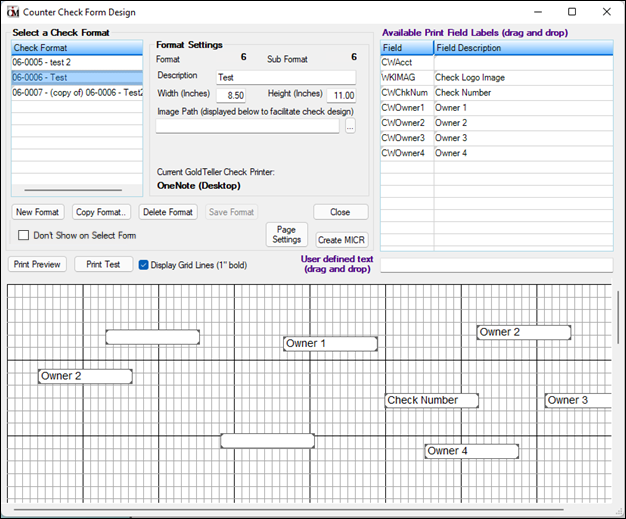Select the CWOwner1 field row
This screenshot has height=519, width=626.
click(497, 108)
